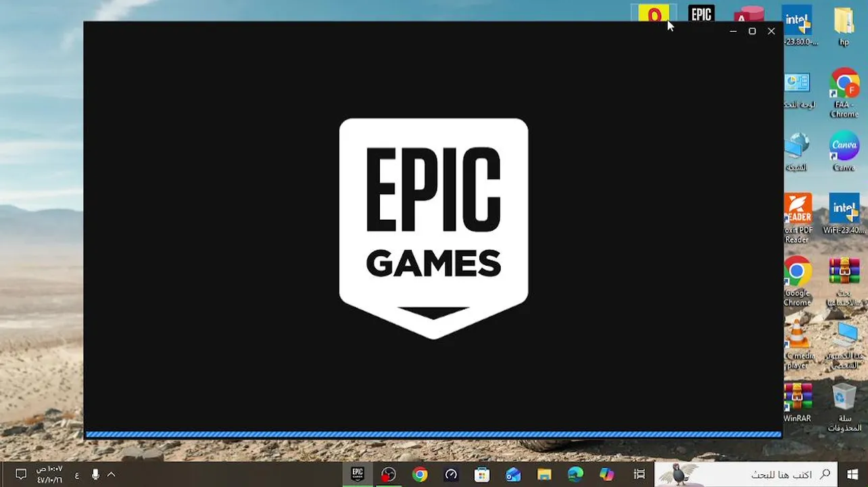Viewport: 868px width, 487px height.
Task: Open the WinRAR desktop shortcut
Action: (x=798, y=403)
